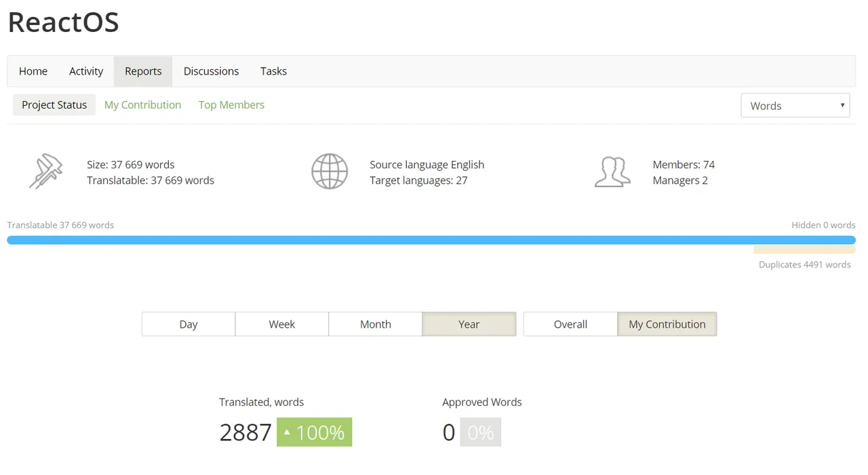The width and height of the screenshot is (868, 475).
Task: Click the 'Target languages: 27' text
Action: [x=418, y=180]
